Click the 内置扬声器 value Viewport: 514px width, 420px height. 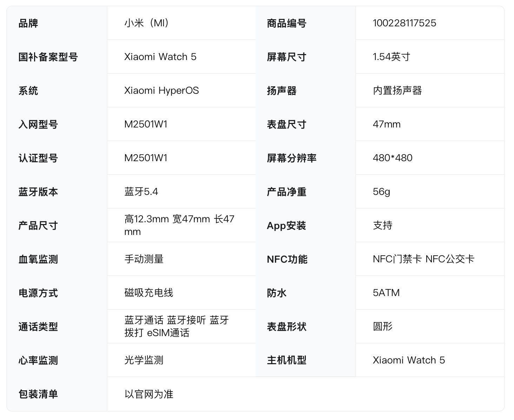click(397, 91)
